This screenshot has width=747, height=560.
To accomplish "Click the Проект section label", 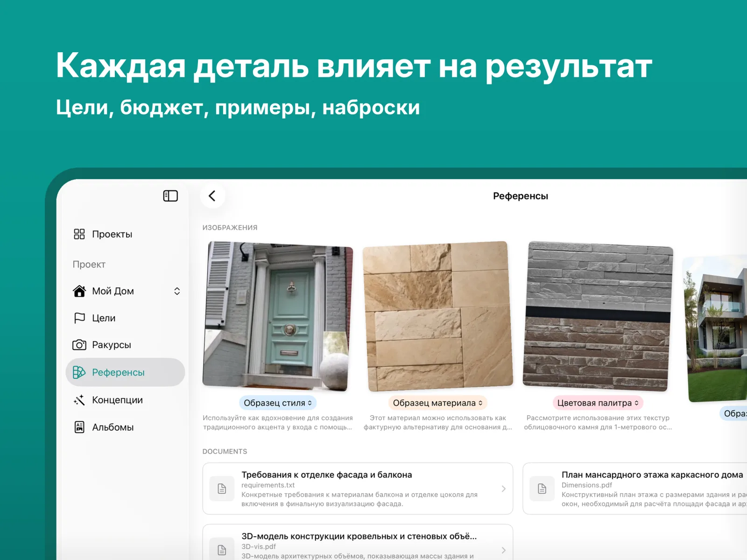I will pos(89,265).
